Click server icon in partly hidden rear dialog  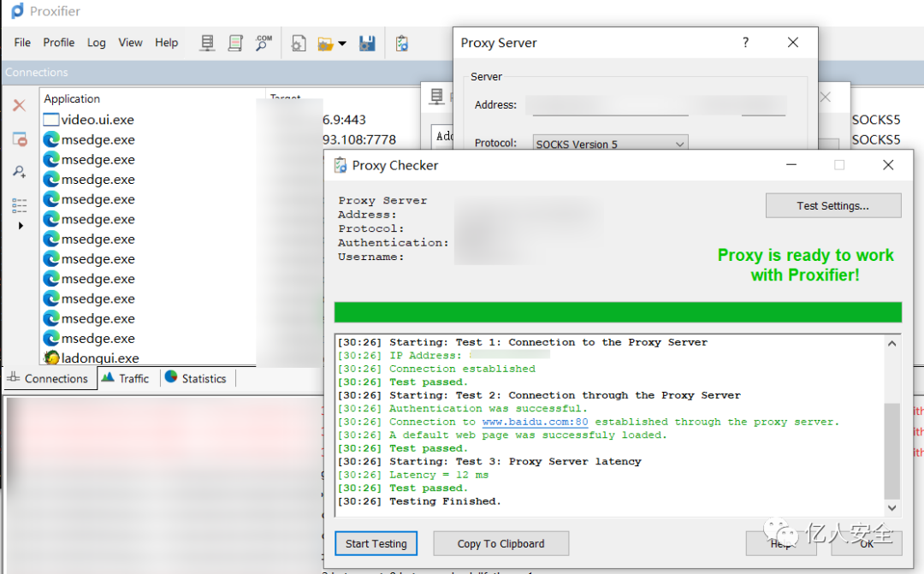[x=436, y=96]
